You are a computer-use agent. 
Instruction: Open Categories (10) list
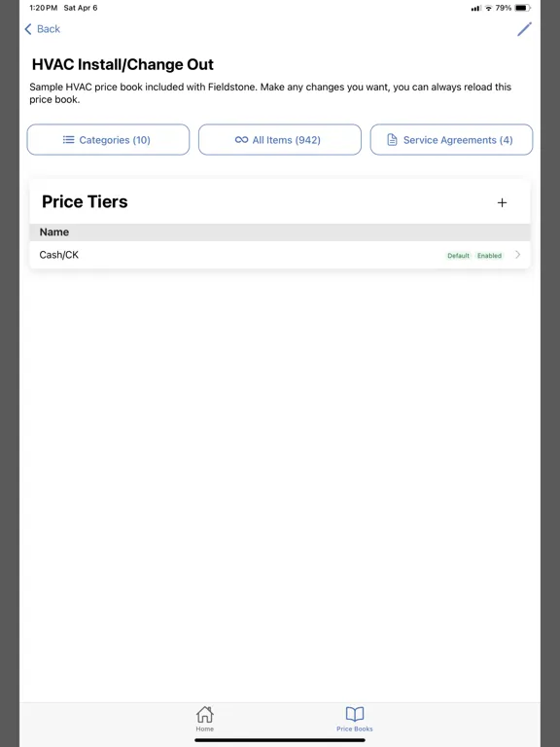point(108,140)
